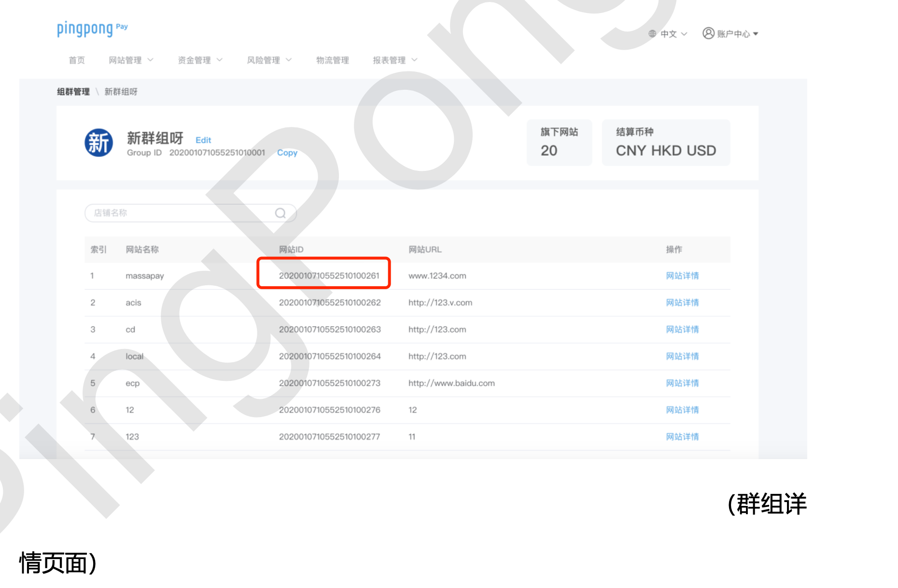Click Edit next to group name
Viewport: 898px width, 588px height.
pos(203,140)
